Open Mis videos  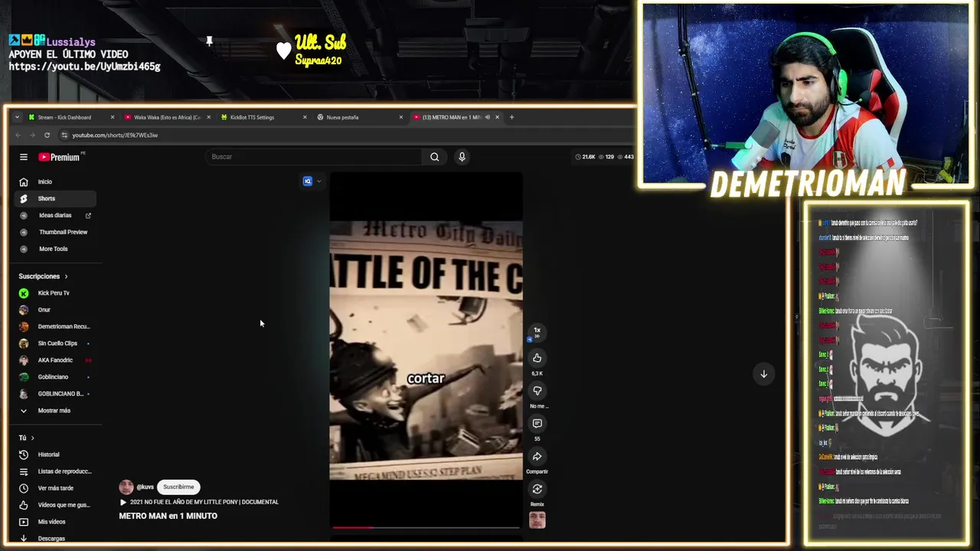pyautogui.click(x=55, y=522)
